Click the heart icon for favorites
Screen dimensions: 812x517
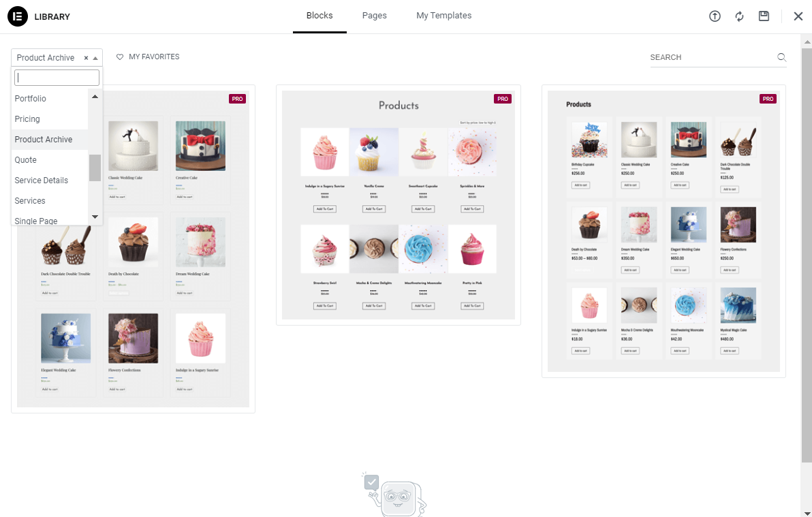click(120, 57)
